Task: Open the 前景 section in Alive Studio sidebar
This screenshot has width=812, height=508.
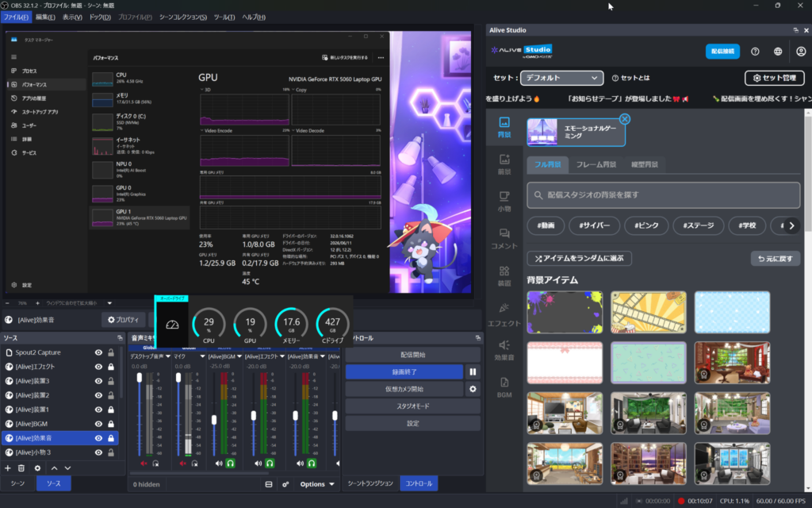Action: coord(504,164)
